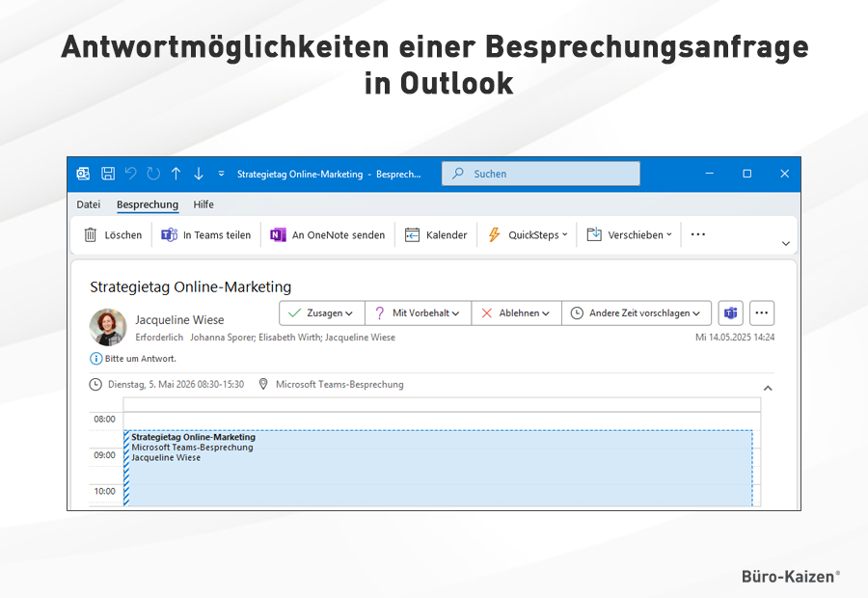Viewport: 868px width, 598px height.
Task: Close the meeting request window
Action: coord(784,174)
